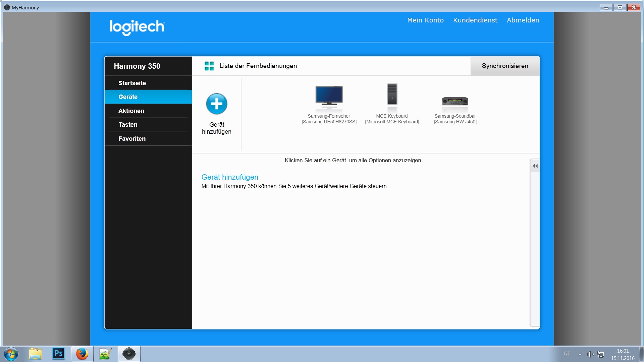Click the DE language indicator
The height and width of the screenshot is (362, 644).
point(567,354)
